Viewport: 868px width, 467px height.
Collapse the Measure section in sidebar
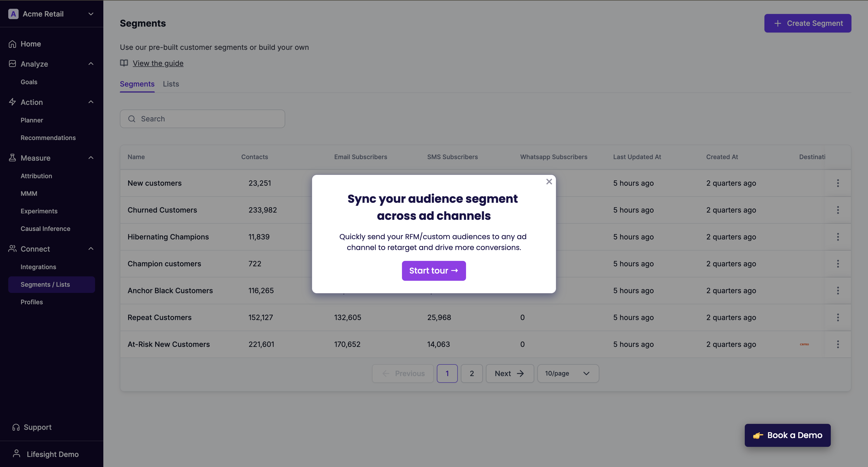(91, 158)
